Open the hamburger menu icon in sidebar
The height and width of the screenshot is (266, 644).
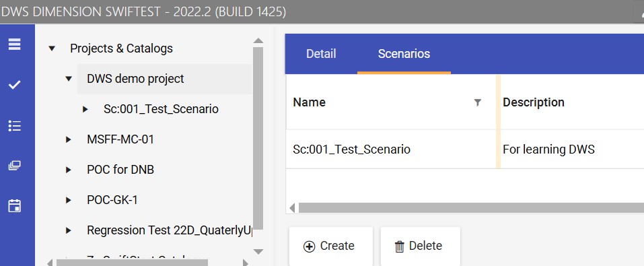coord(14,44)
